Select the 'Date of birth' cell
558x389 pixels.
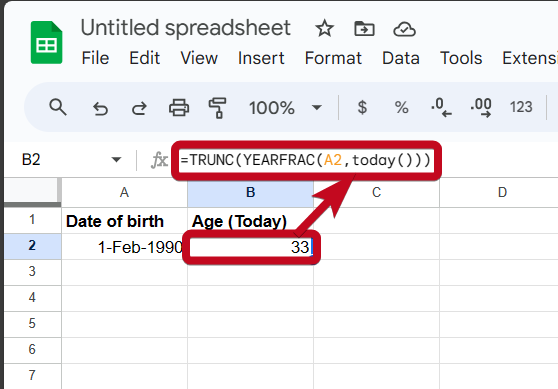pos(124,221)
